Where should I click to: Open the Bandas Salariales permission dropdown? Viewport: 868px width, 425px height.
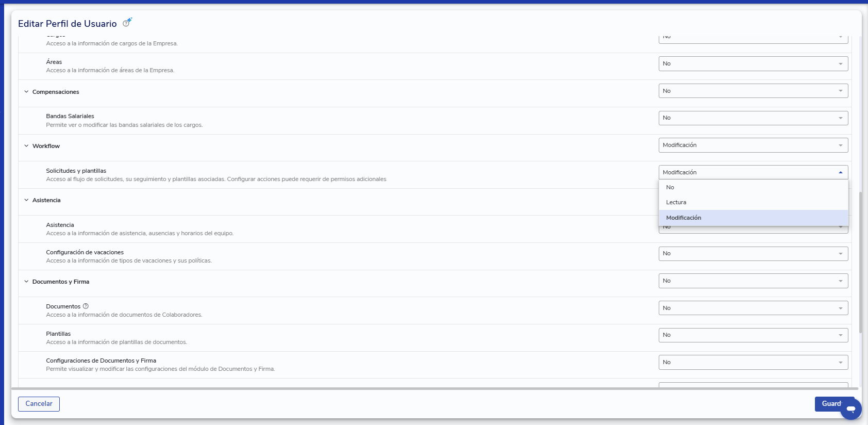(753, 118)
